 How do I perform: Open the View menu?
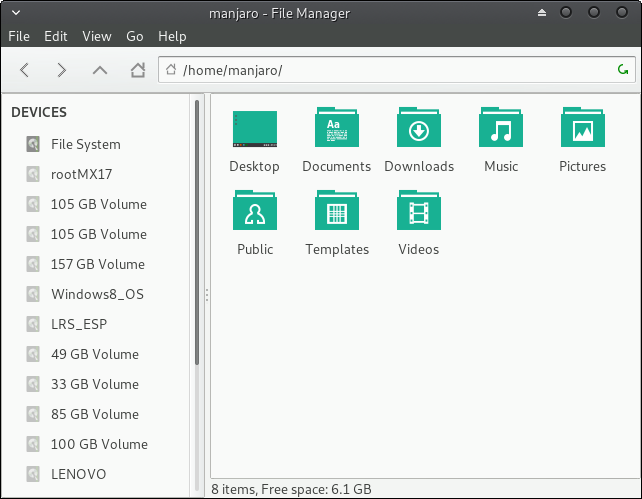click(97, 36)
